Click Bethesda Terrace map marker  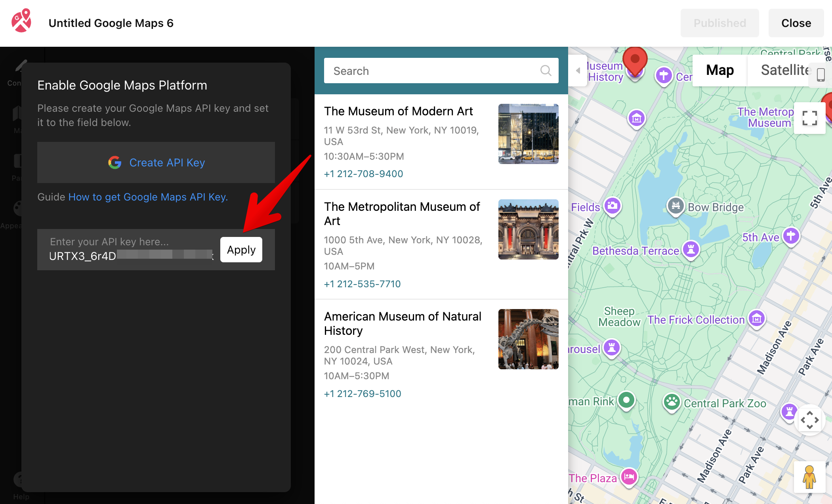691,250
